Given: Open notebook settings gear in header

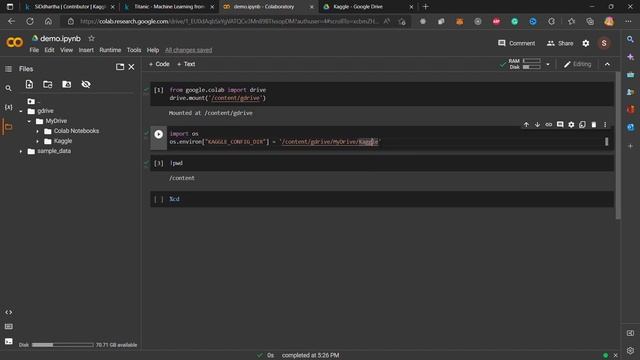Looking at the screenshot, I should [586, 43].
